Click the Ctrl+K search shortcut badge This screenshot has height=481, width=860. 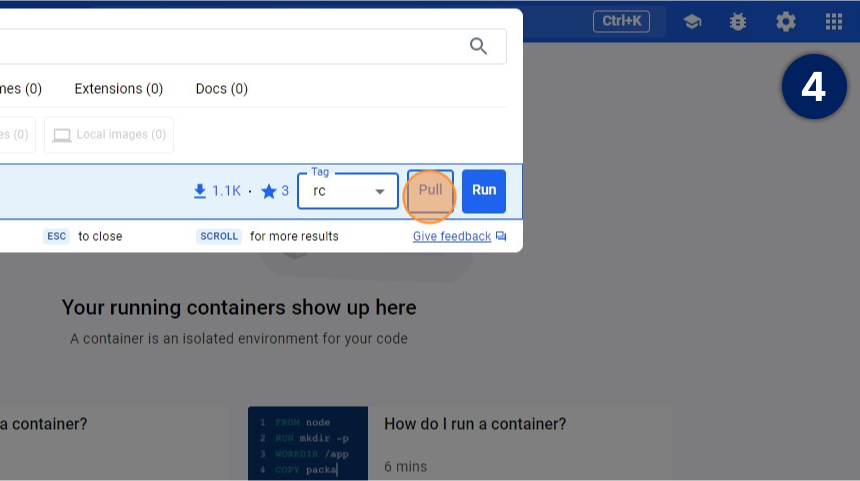pyautogui.click(x=621, y=21)
